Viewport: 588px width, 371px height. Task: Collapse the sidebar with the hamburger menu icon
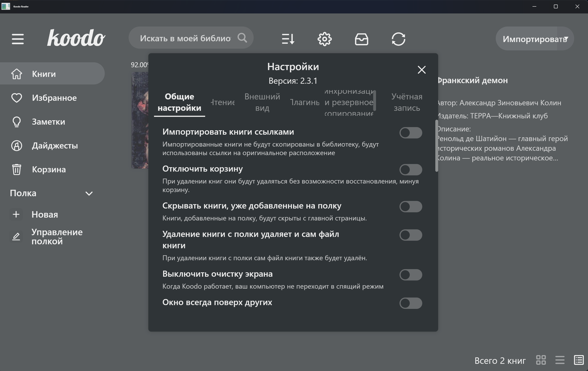click(x=18, y=39)
